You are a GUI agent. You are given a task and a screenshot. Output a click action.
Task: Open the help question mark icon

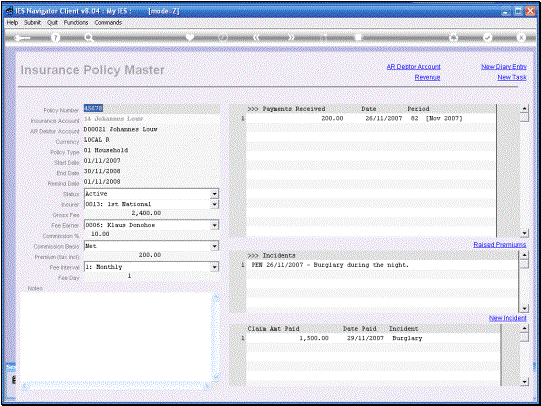coord(55,38)
